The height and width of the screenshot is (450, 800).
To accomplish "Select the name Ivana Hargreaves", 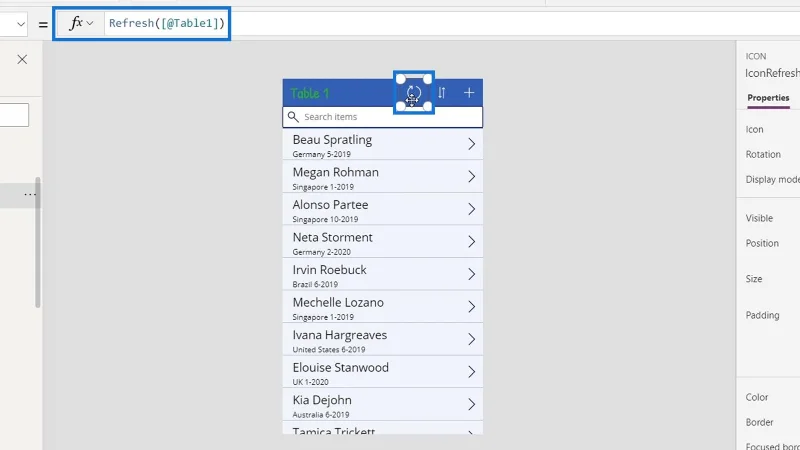I will click(340, 335).
